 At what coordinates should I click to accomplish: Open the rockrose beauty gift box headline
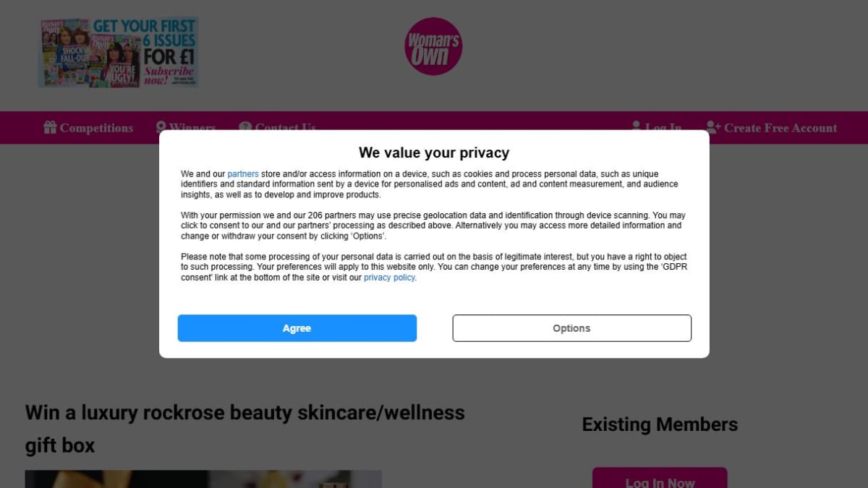point(245,429)
